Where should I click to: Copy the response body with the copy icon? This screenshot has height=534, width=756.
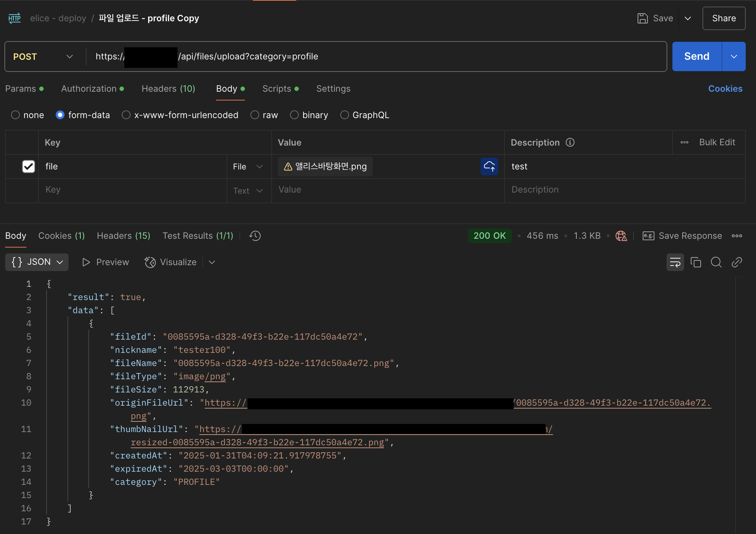[696, 262]
